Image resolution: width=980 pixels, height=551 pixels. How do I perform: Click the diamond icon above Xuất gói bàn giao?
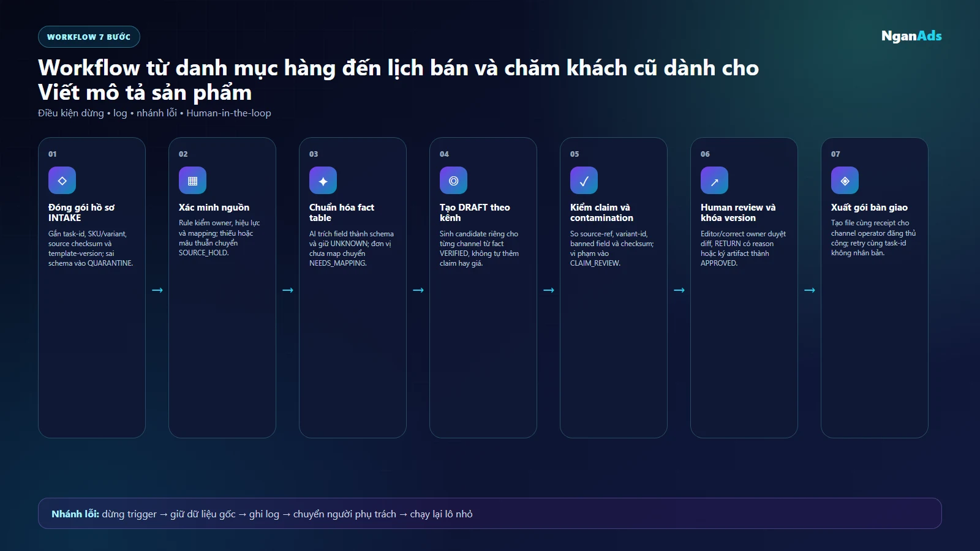[x=845, y=181]
